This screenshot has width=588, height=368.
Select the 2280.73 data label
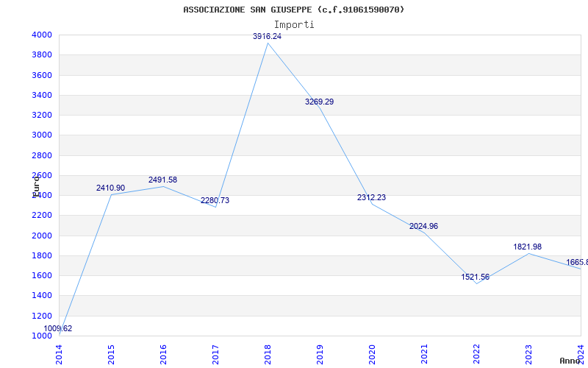(215, 200)
